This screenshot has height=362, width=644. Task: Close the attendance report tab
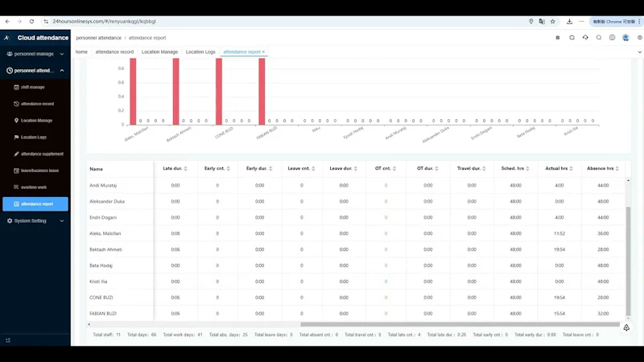pyautogui.click(x=263, y=51)
